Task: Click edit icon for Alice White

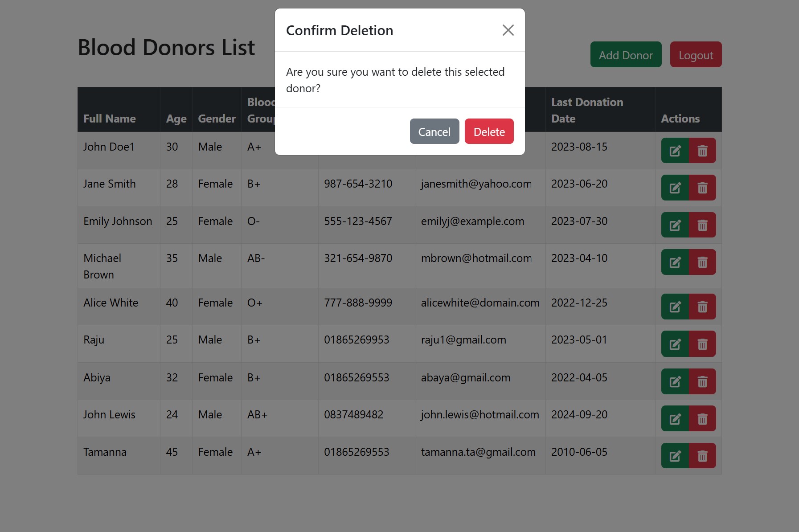Action: (675, 307)
